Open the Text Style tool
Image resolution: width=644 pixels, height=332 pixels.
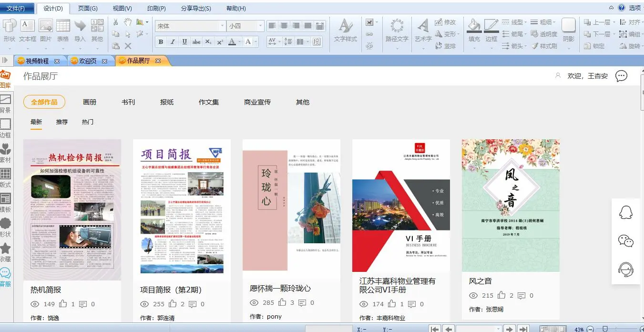pos(345,27)
